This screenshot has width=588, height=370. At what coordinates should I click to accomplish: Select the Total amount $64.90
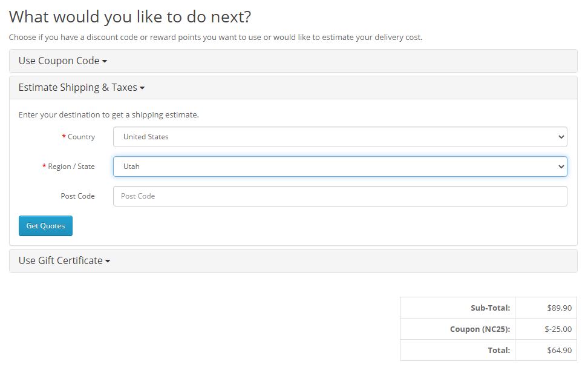559,351
